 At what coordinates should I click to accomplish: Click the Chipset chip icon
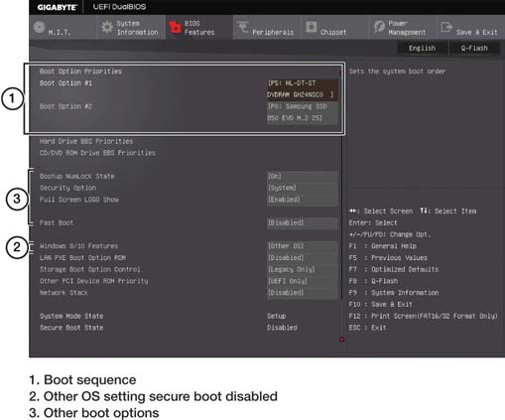(x=312, y=27)
